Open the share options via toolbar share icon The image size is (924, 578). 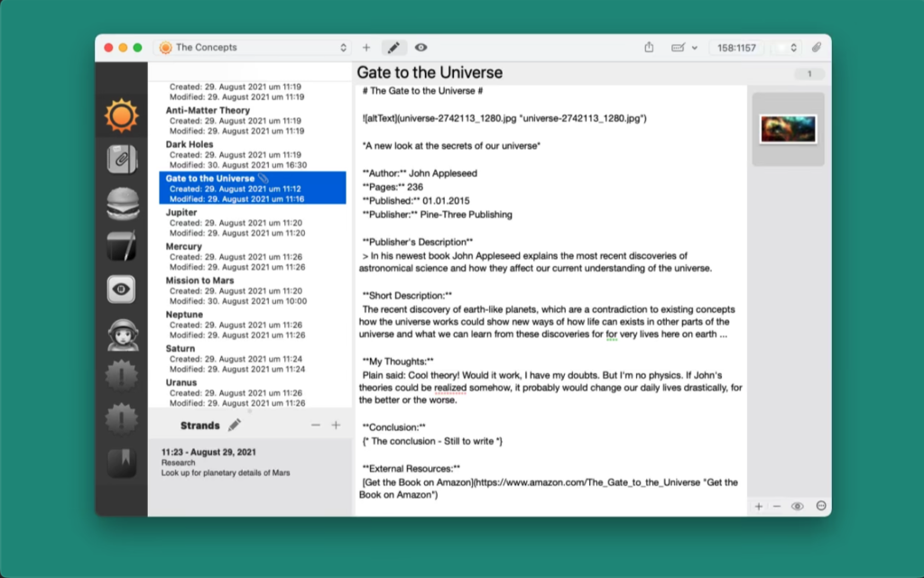pyautogui.click(x=649, y=47)
